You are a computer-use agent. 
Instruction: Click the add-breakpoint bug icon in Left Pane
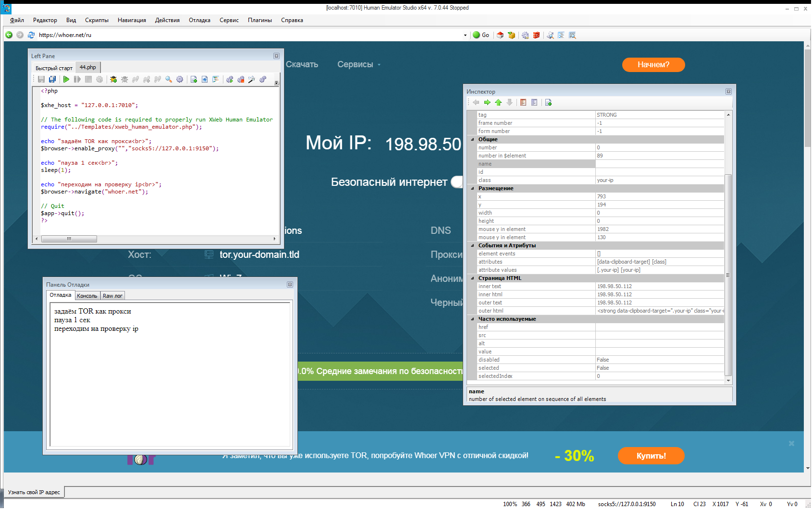113,79
